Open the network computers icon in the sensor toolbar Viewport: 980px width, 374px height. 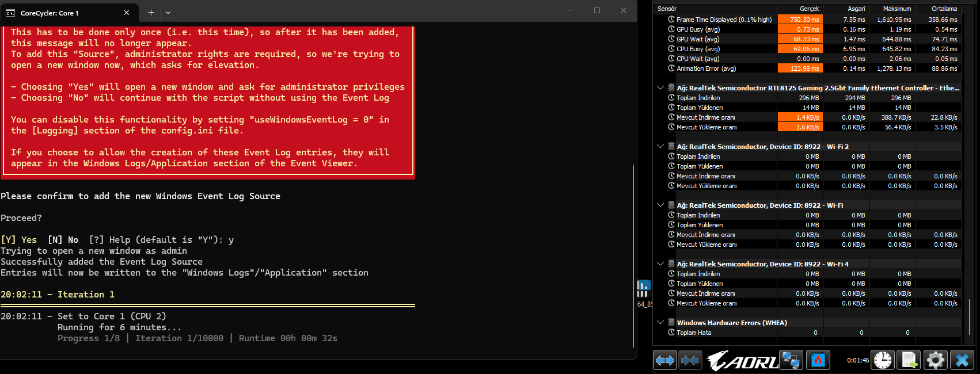pos(791,360)
